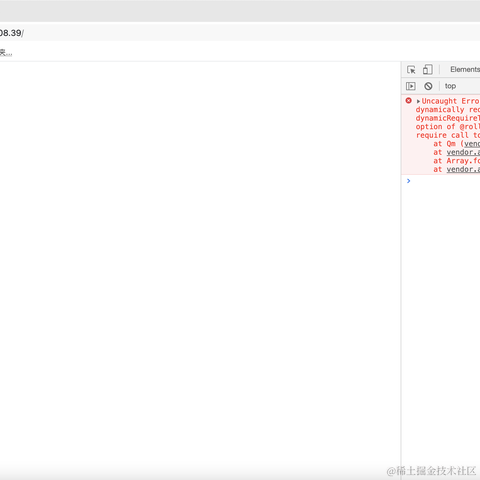
Task: Toggle the device toolbar icon
Action: coord(428,69)
